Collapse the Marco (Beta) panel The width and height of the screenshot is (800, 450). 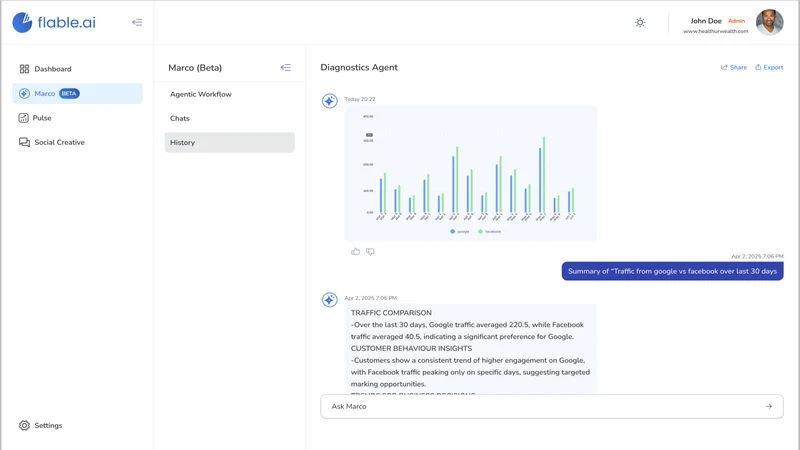(x=286, y=67)
